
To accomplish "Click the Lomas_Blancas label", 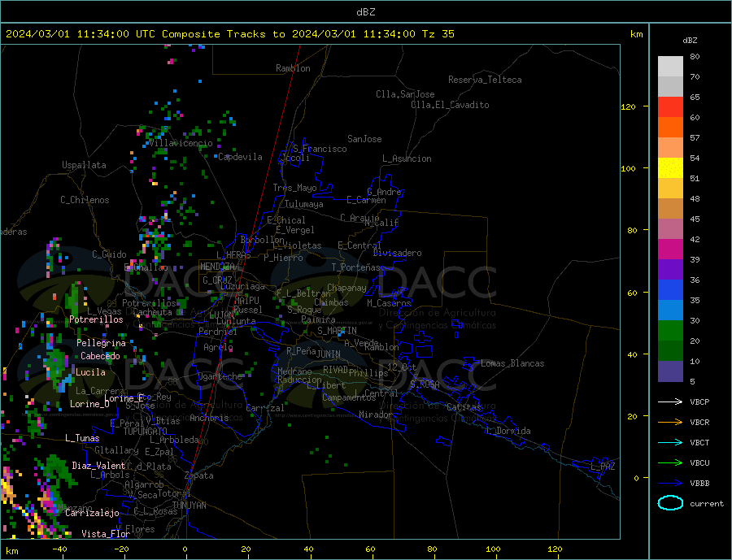I will 512,363.
